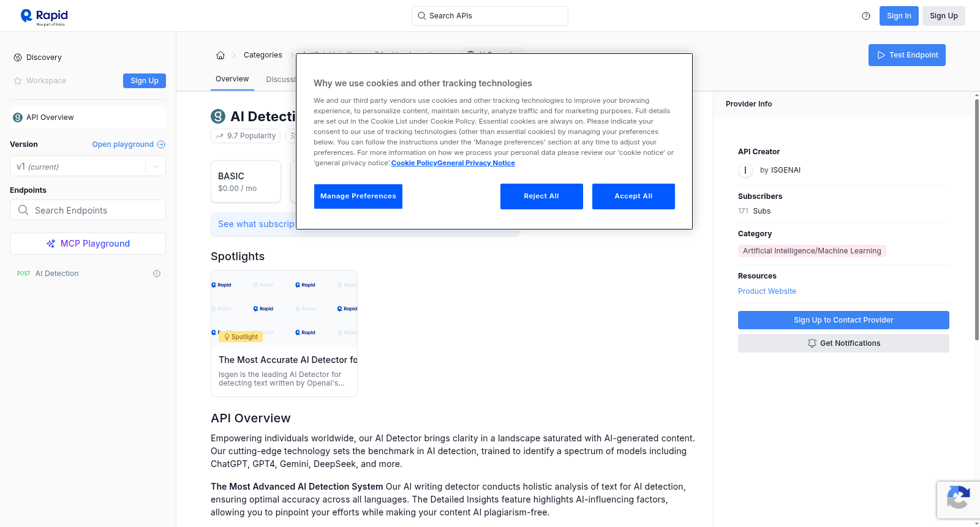Select the POST AI Detection endpoint
This screenshot has width=980, height=527.
tap(88, 274)
